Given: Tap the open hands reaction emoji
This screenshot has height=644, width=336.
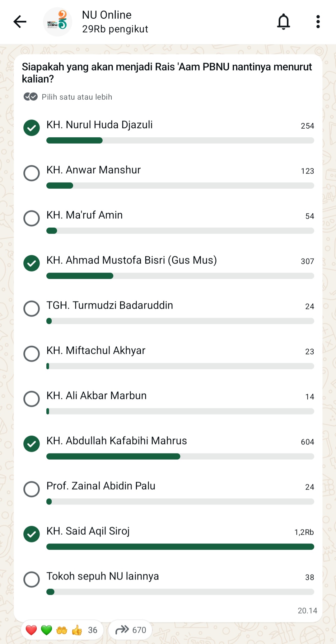Looking at the screenshot, I should coord(62,630).
